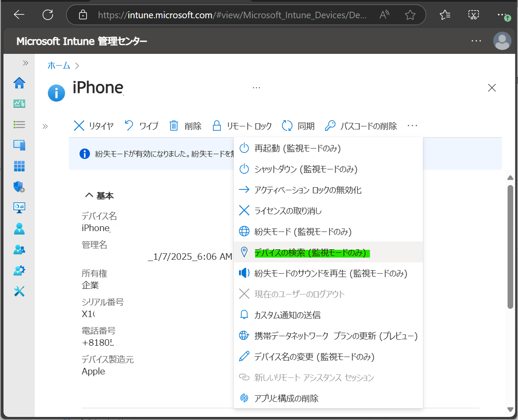Add this page to favorites star icon

(410, 15)
